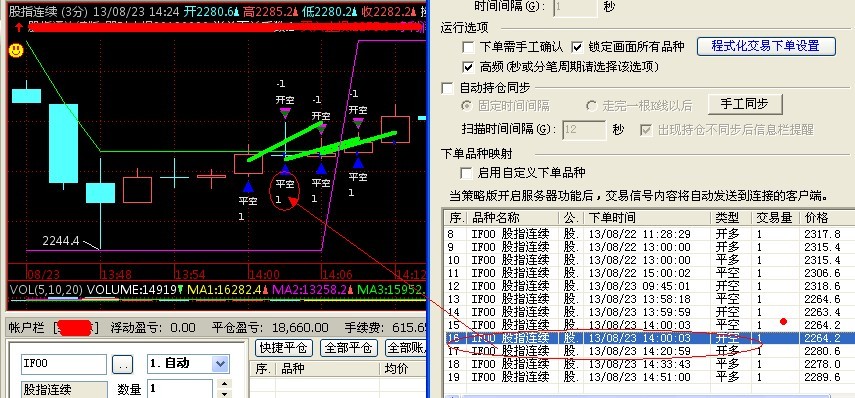This screenshot has width=855, height=398.
Task: Click the 扫描时间间隔 input showing 12
Action: pos(584,130)
